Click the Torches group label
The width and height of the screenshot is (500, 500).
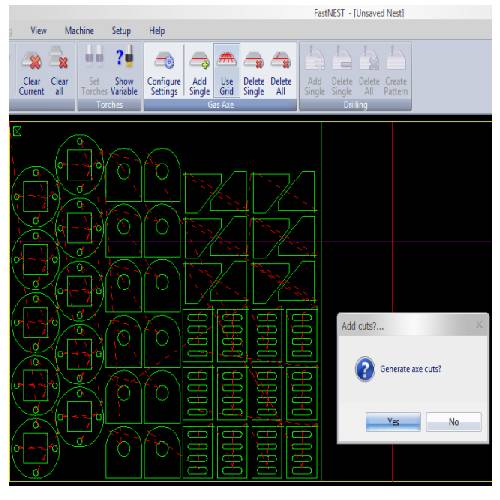pos(110,105)
